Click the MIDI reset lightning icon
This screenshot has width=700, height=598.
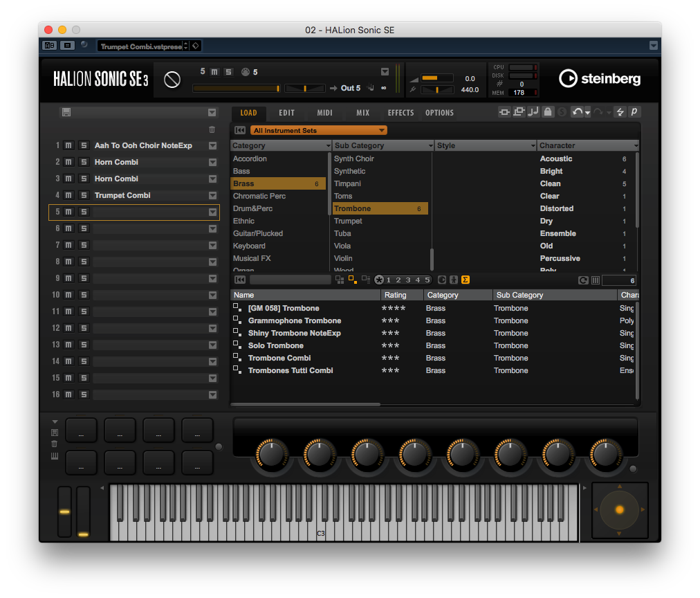620,112
